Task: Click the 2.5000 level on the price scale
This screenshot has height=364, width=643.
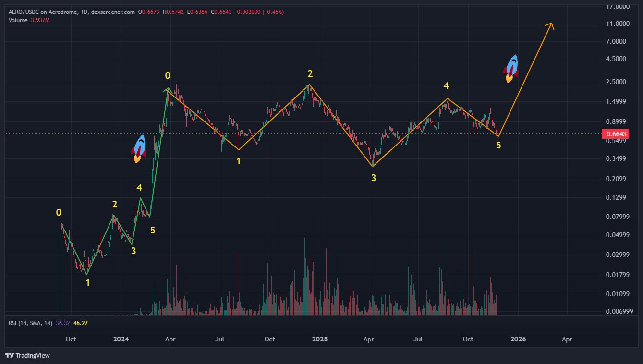Action: (618, 82)
